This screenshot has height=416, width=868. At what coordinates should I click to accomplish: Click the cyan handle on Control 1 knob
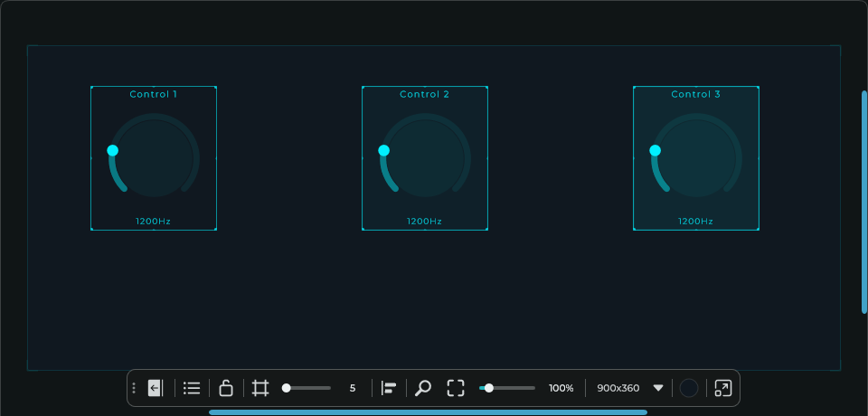112,151
